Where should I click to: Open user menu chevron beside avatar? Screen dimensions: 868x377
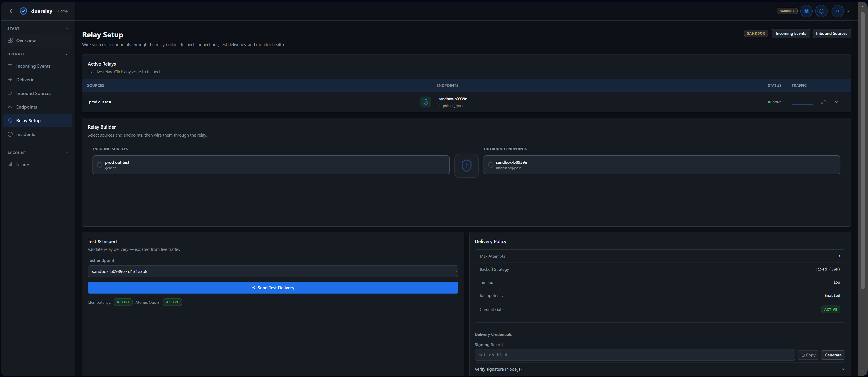click(x=848, y=11)
